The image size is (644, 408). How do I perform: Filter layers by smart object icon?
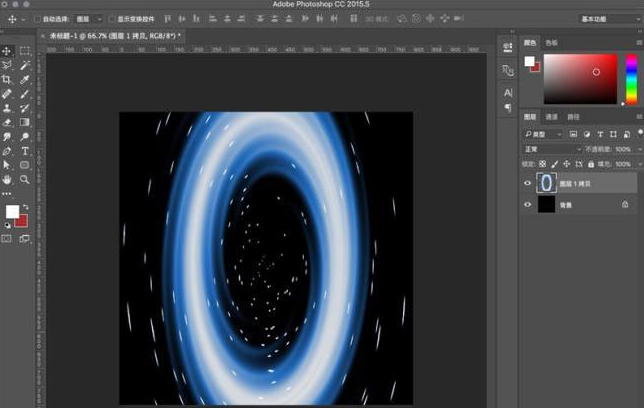click(627, 134)
